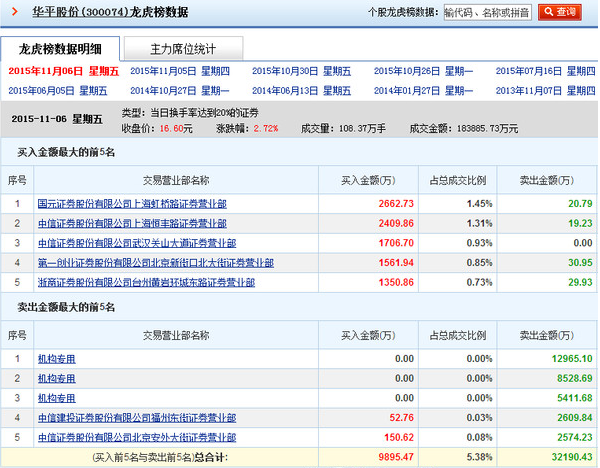Select date 2015年11月05日 星期四

coord(180,71)
